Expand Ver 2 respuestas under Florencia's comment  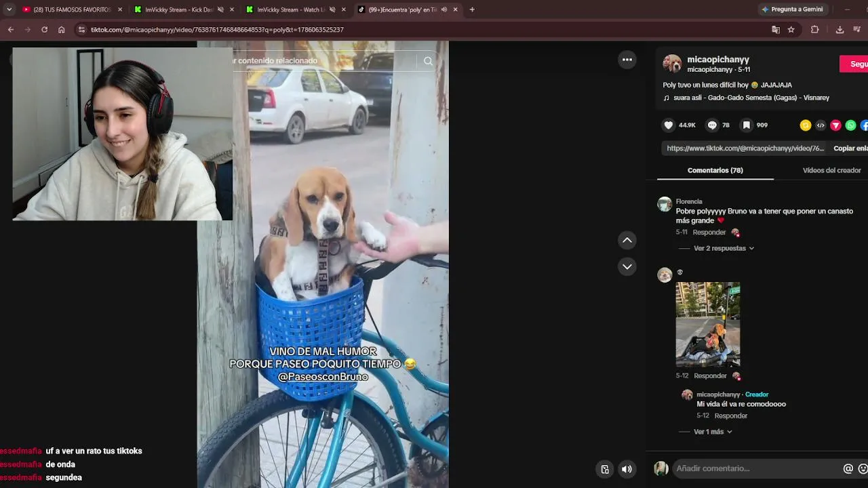tap(719, 248)
